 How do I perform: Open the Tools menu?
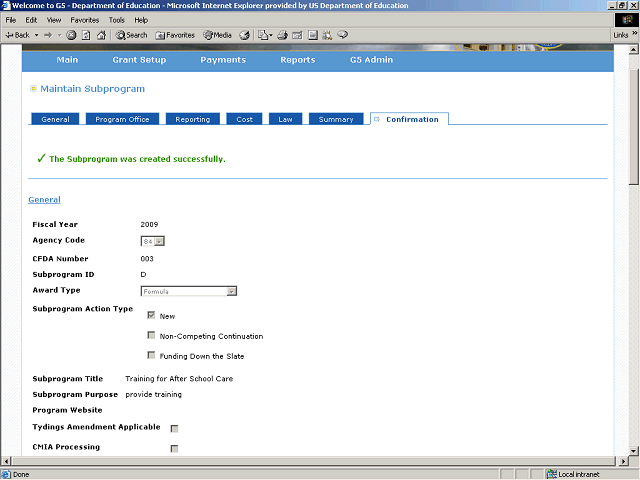pos(116,20)
